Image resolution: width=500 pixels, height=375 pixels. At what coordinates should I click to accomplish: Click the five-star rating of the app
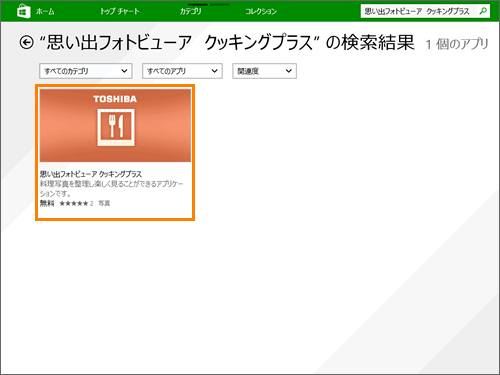click(74, 203)
